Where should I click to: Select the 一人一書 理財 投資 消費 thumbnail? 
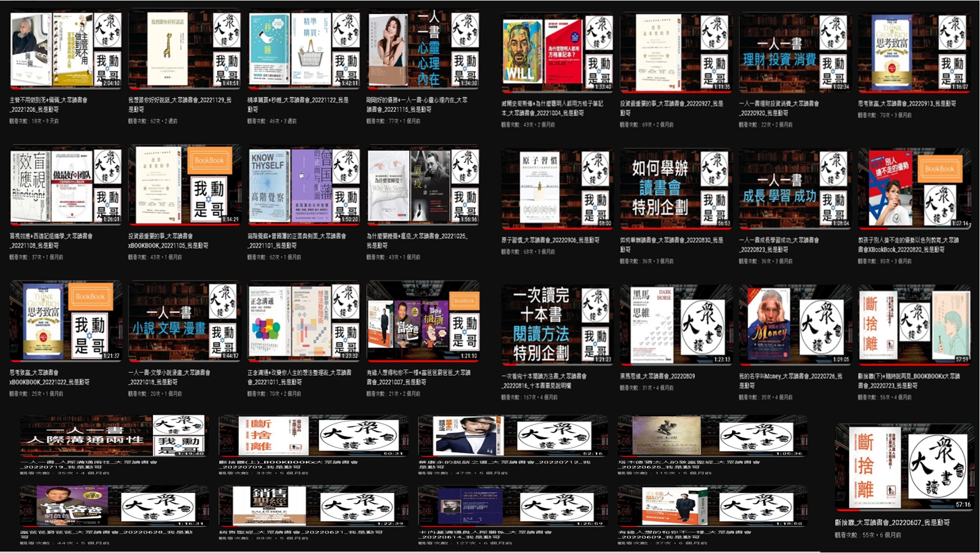click(795, 51)
